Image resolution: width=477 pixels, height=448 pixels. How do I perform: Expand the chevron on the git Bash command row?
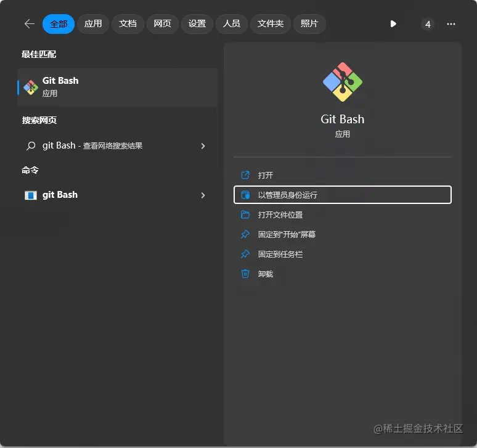pyautogui.click(x=203, y=195)
